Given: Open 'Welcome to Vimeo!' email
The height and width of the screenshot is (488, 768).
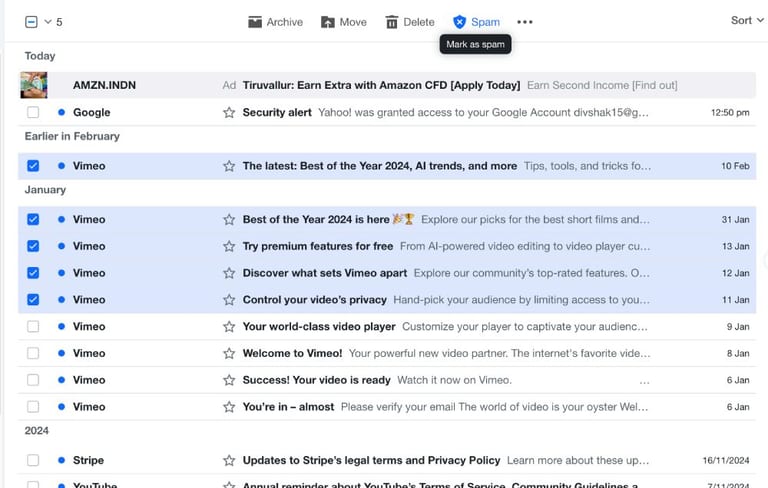Looking at the screenshot, I should [292, 353].
